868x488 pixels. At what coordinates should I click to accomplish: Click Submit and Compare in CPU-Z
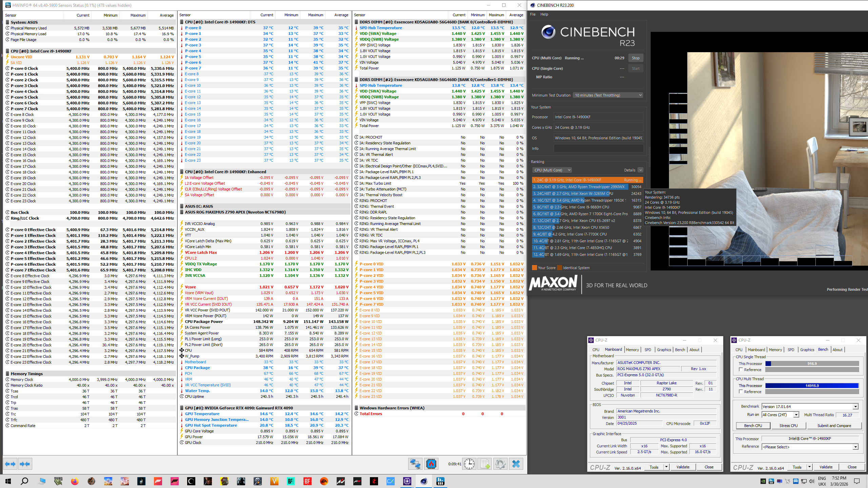(x=834, y=426)
